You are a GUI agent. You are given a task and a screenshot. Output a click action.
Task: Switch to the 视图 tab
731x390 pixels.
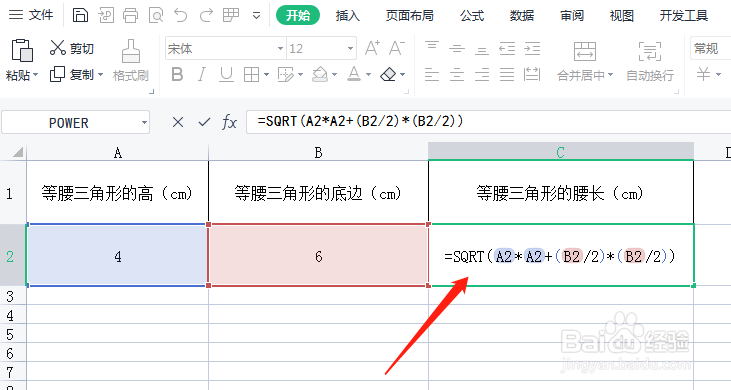pos(621,16)
